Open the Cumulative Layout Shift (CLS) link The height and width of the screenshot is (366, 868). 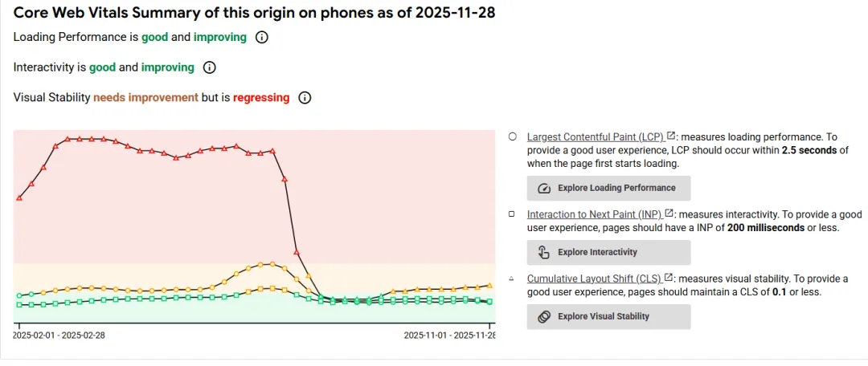594,279
